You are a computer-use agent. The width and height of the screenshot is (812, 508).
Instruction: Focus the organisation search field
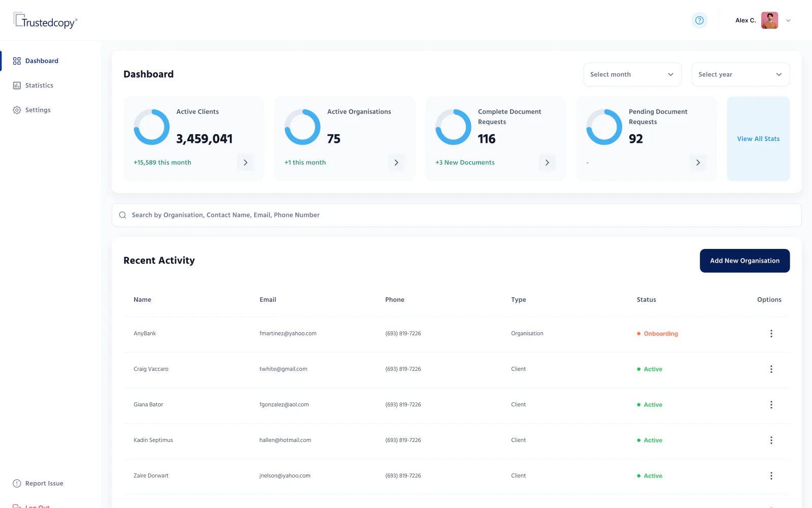[x=456, y=215]
